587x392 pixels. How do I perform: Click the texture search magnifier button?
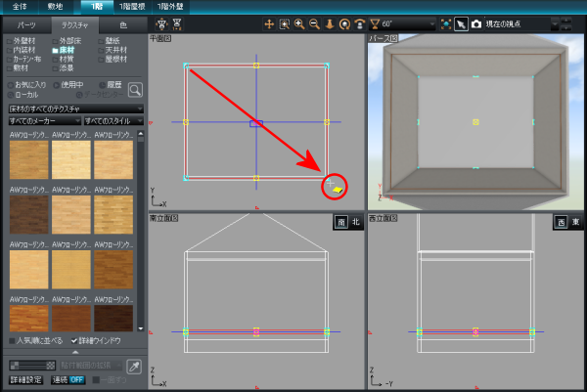tap(135, 90)
